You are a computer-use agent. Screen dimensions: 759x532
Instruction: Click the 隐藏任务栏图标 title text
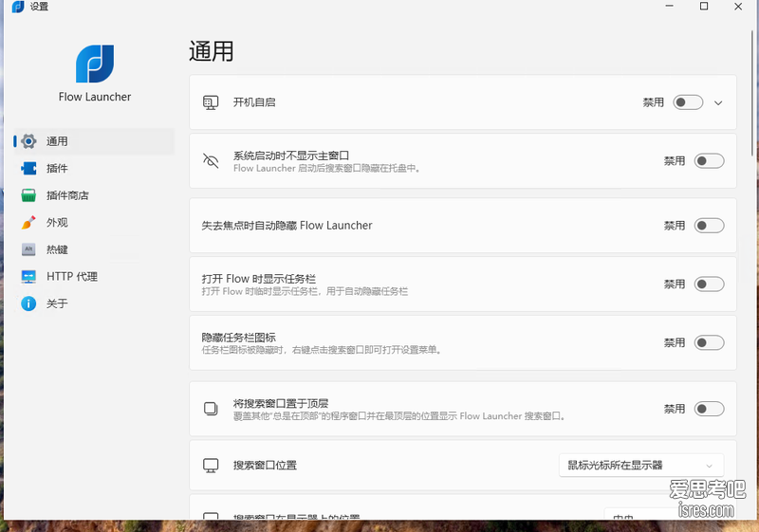[x=239, y=337]
